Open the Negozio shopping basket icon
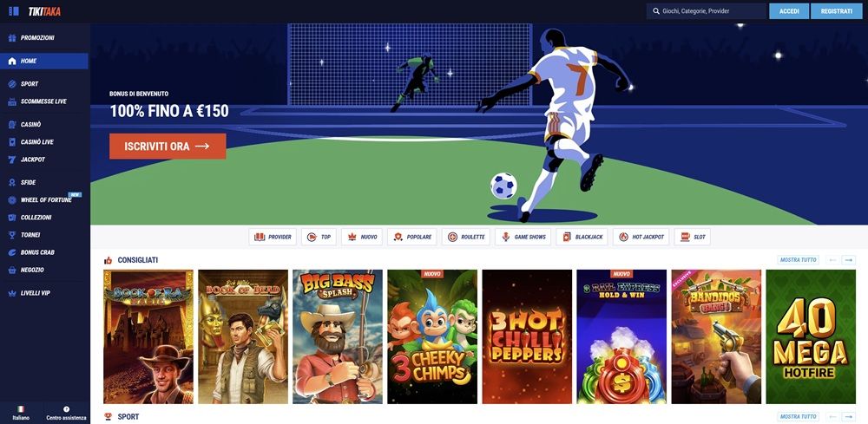868x424 pixels. 12,271
